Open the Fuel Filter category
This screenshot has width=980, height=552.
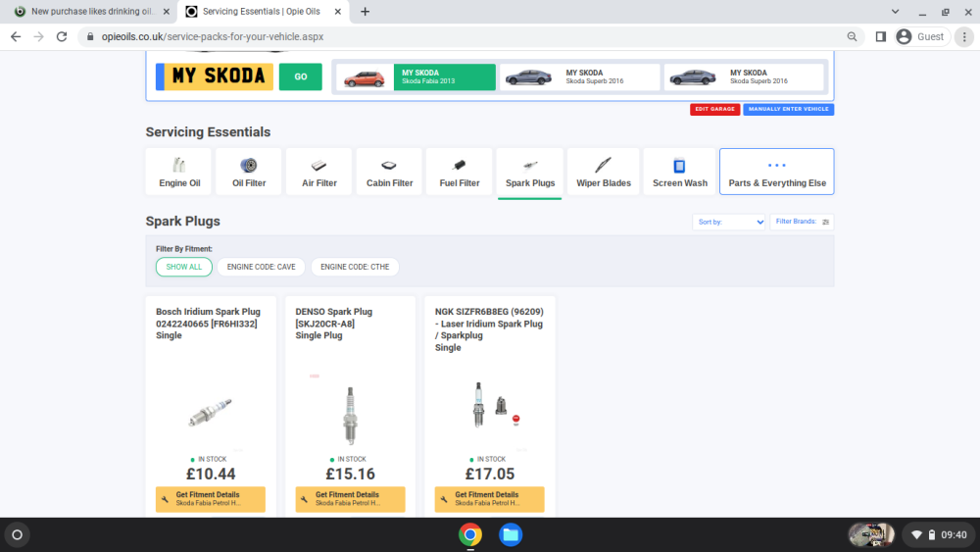click(460, 172)
